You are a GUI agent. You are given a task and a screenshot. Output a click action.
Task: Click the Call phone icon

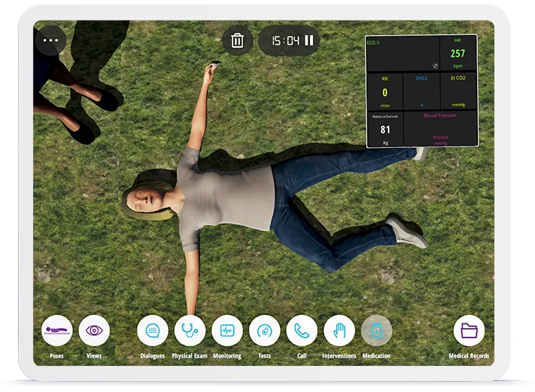click(302, 330)
